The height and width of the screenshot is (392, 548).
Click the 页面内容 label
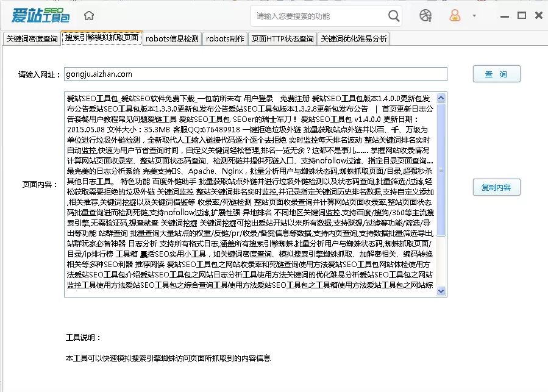point(40,185)
